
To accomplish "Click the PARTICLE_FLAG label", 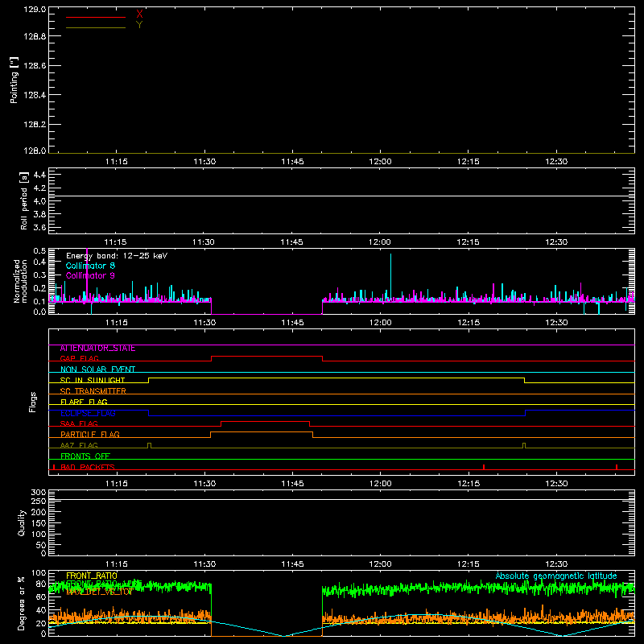I will [90, 434].
